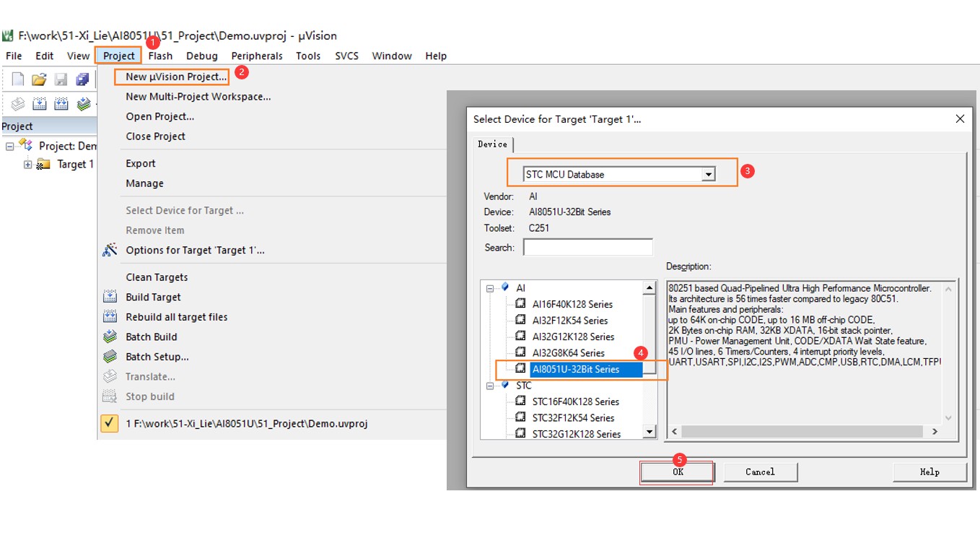Choose Clean Targets menu entry

[157, 277]
